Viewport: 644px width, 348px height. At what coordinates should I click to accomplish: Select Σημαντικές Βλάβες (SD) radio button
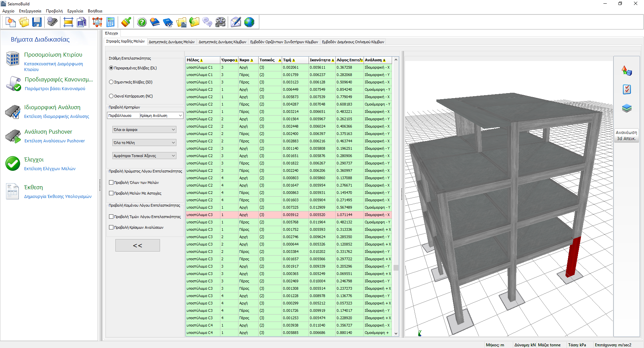click(x=111, y=82)
